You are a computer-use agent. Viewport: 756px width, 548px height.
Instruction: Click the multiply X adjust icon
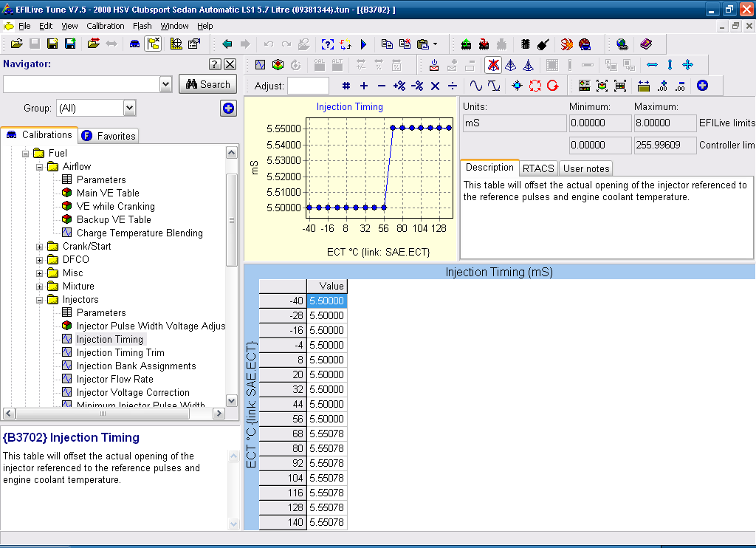pos(435,86)
